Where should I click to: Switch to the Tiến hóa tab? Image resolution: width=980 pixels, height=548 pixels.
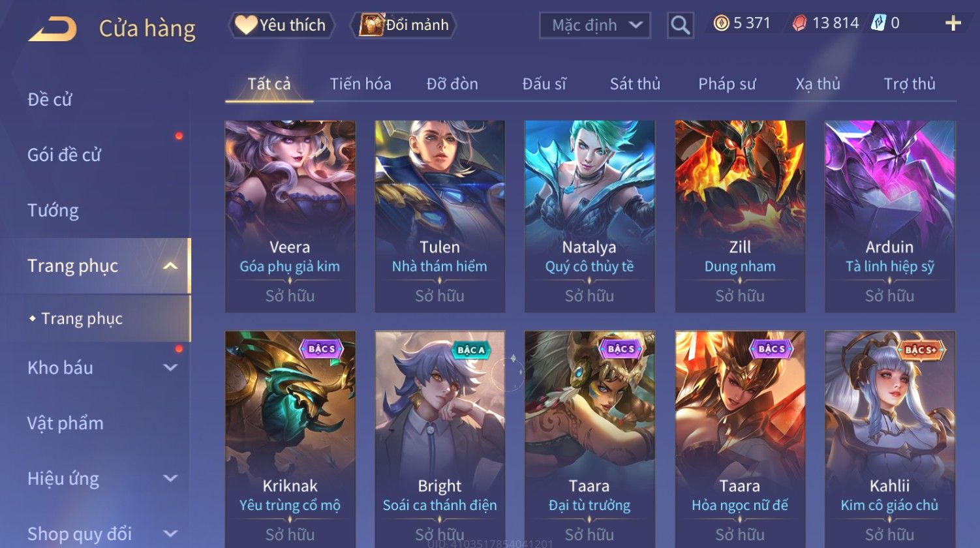tap(360, 84)
